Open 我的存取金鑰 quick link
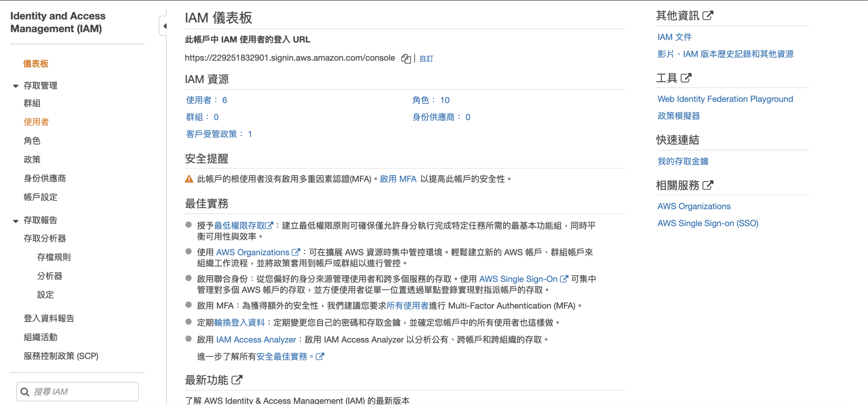This screenshot has width=868, height=405. coord(683,161)
